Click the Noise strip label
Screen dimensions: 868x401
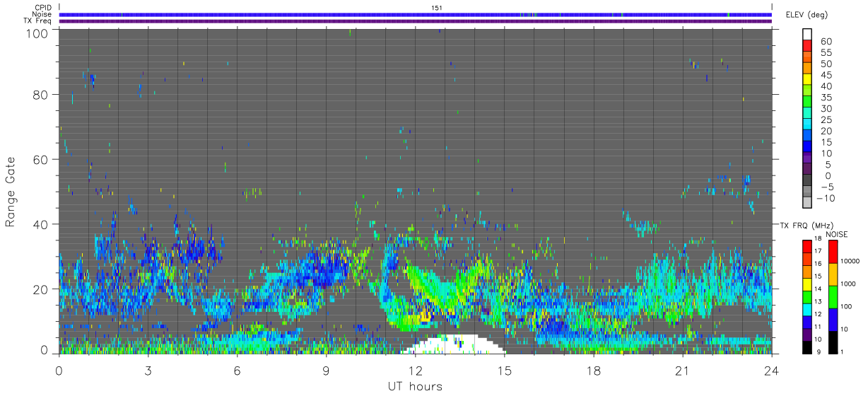click(42, 14)
